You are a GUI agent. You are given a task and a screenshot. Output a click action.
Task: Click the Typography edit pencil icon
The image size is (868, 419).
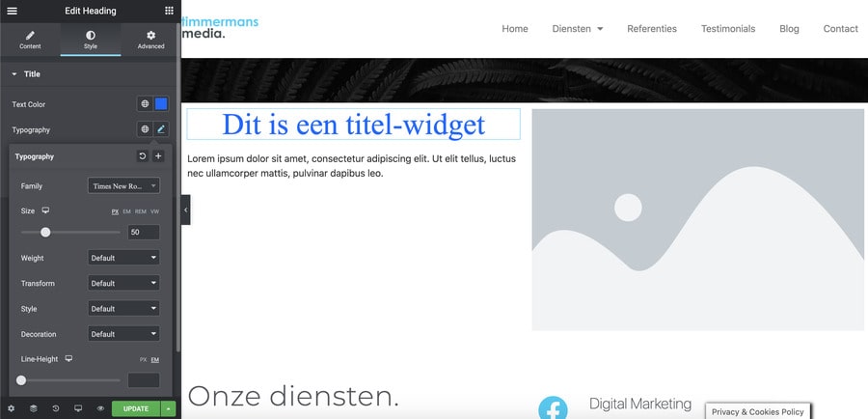(161, 129)
